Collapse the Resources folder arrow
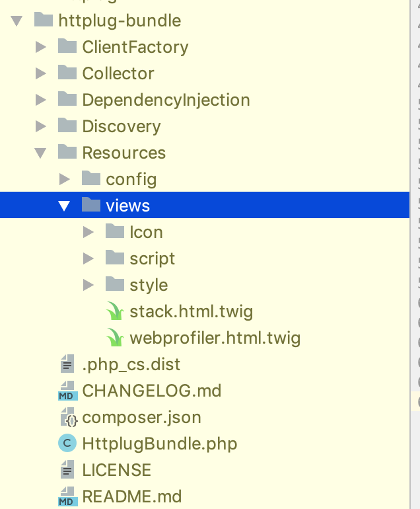Image resolution: width=420 pixels, height=509 pixels. pos(40,153)
